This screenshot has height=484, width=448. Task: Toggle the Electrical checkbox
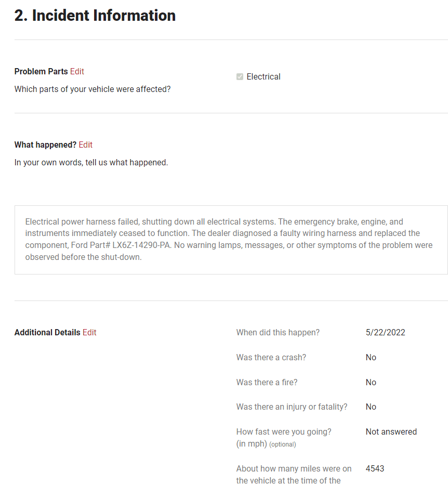(240, 76)
